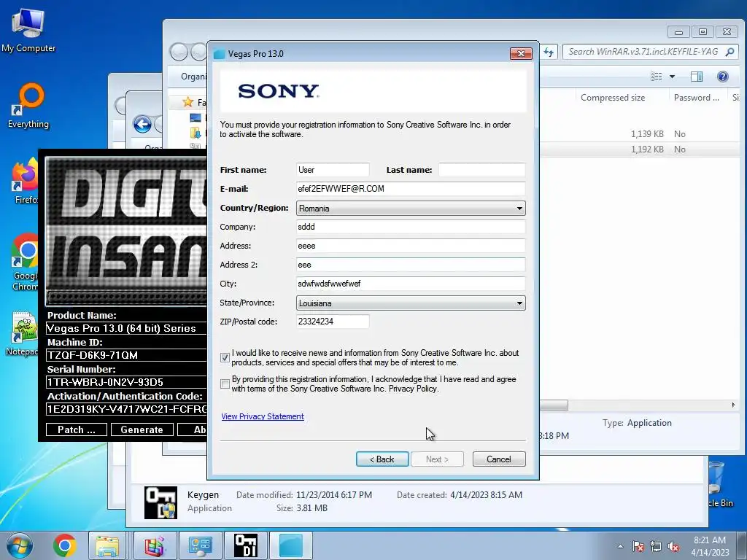Click the horizontal scrollbar in Explorer
Viewport: 747px width, 560px height.
[x=554, y=405]
